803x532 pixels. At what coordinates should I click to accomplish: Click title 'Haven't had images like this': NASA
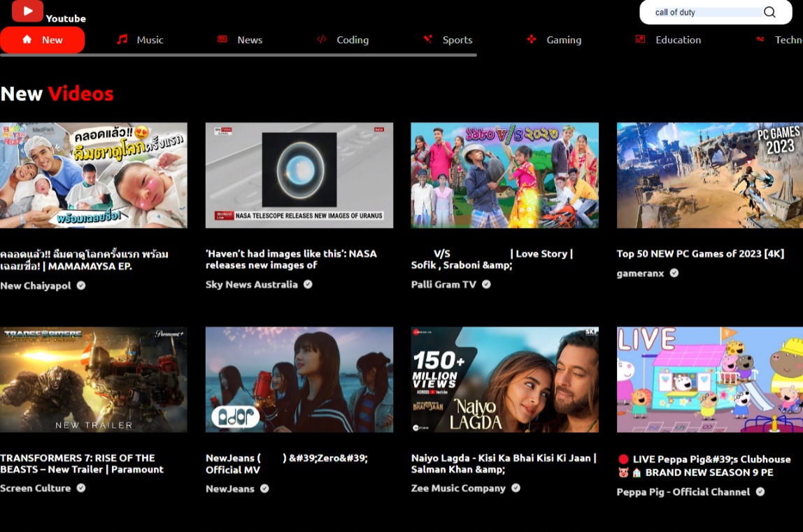pyautogui.click(x=291, y=259)
